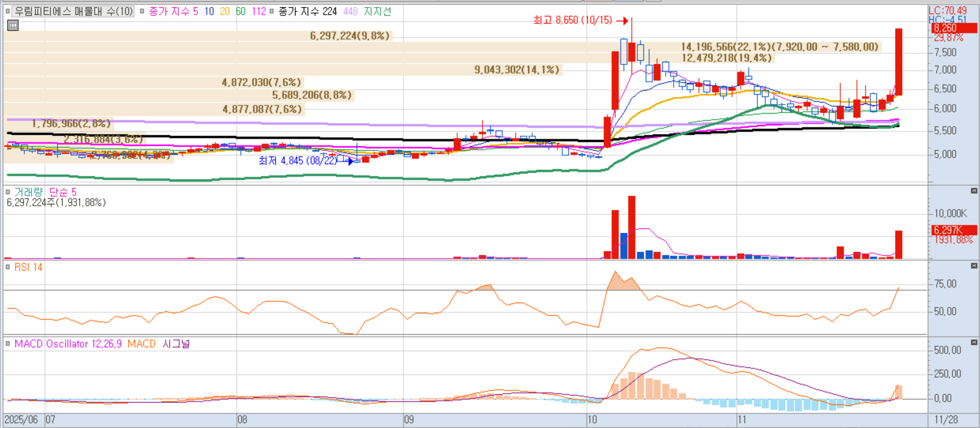Click the 09 month marker on time axis

[x=409, y=420]
